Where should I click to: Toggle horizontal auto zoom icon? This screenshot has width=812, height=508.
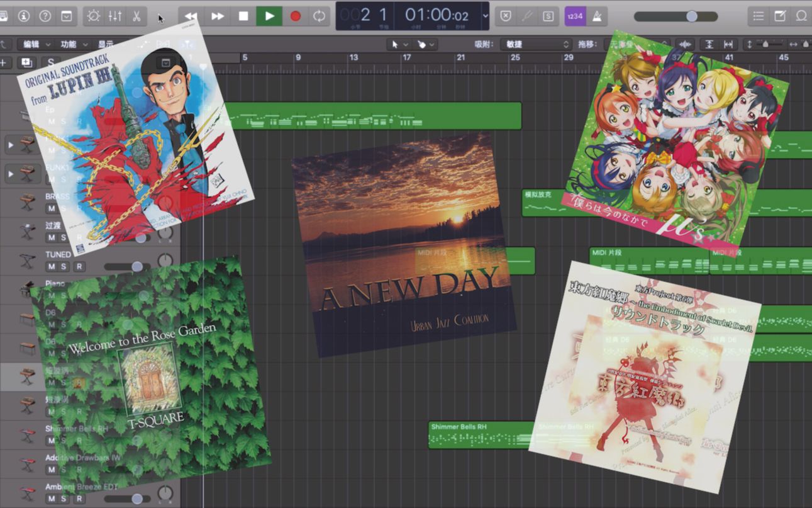(728, 44)
